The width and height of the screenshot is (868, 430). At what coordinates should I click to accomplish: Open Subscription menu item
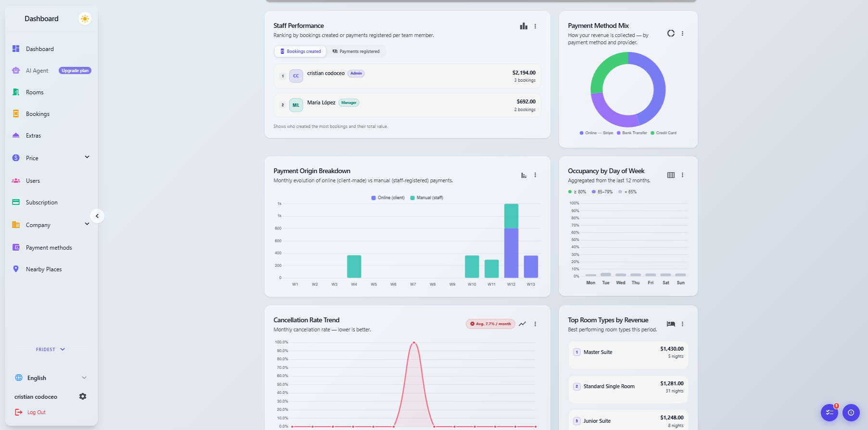(51, 202)
